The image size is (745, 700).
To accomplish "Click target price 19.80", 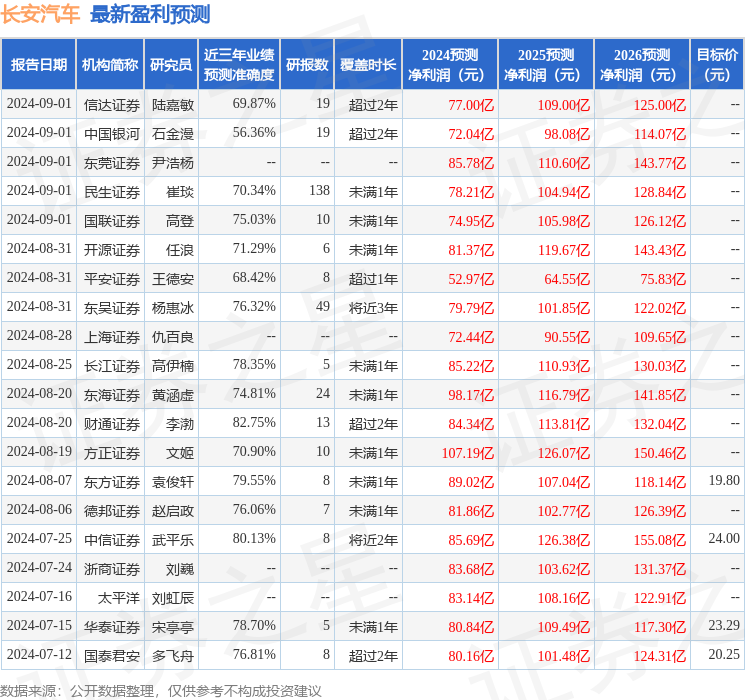I will [724, 480].
